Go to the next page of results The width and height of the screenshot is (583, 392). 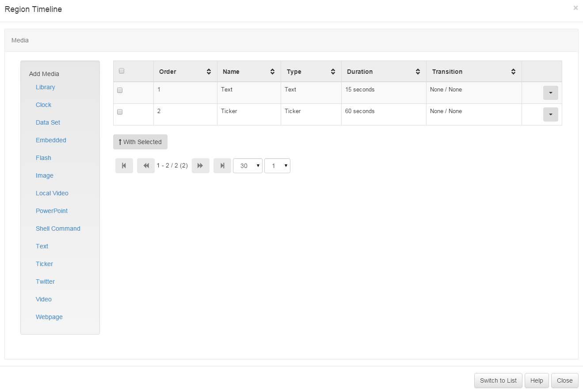[x=200, y=166]
